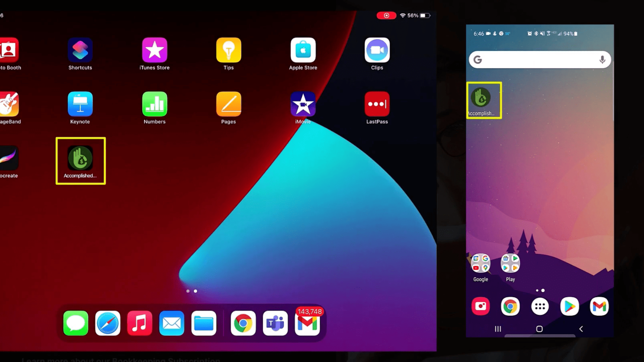Tap Gmail icon with 143,748 notifications
Screen dimensions: 644x362
[308, 323]
